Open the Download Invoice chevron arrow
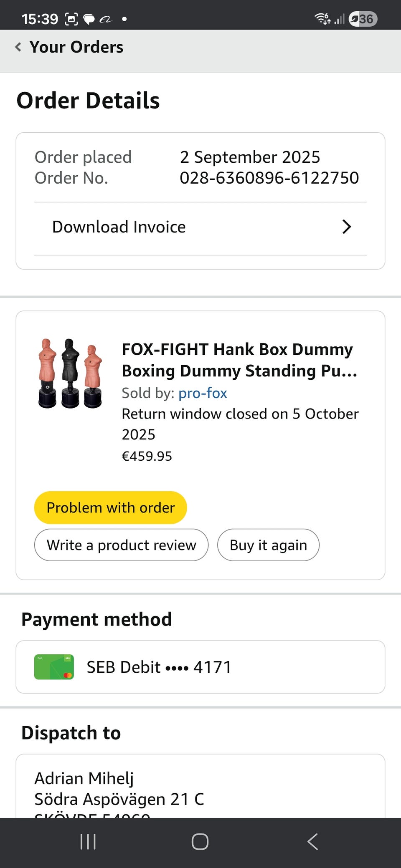 pos(346,227)
